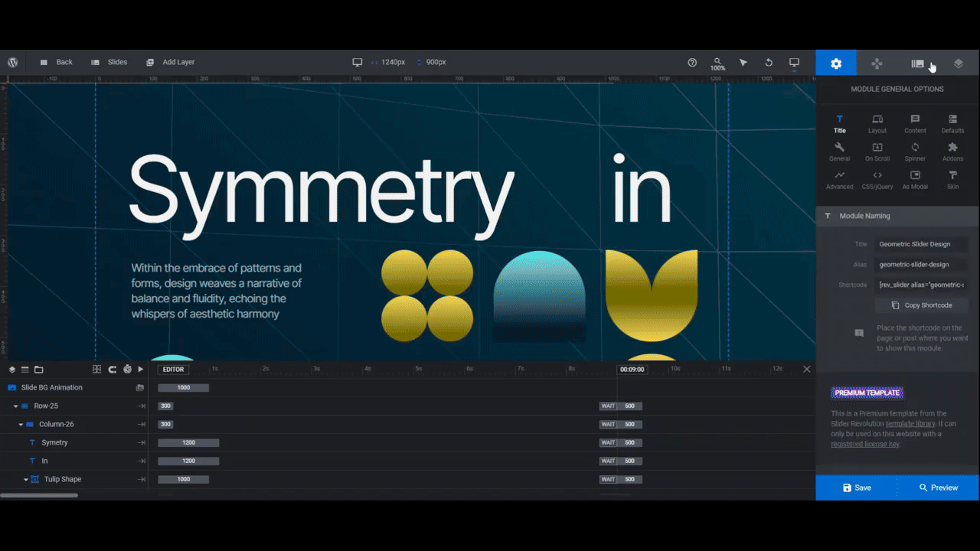Viewport: 980px width, 551px height.
Task: Click the WAIT block on Row-25
Action: pos(608,406)
